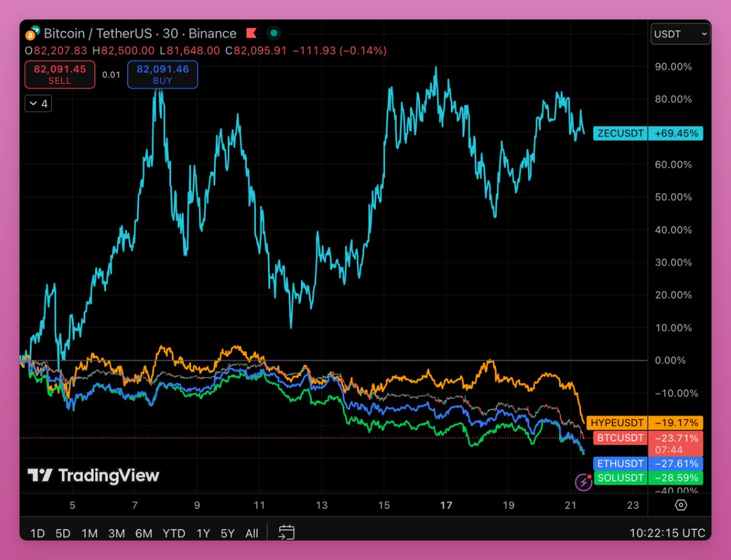Click the BUY button showing 82,091.46
731x560 pixels.
pyautogui.click(x=162, y=74)
